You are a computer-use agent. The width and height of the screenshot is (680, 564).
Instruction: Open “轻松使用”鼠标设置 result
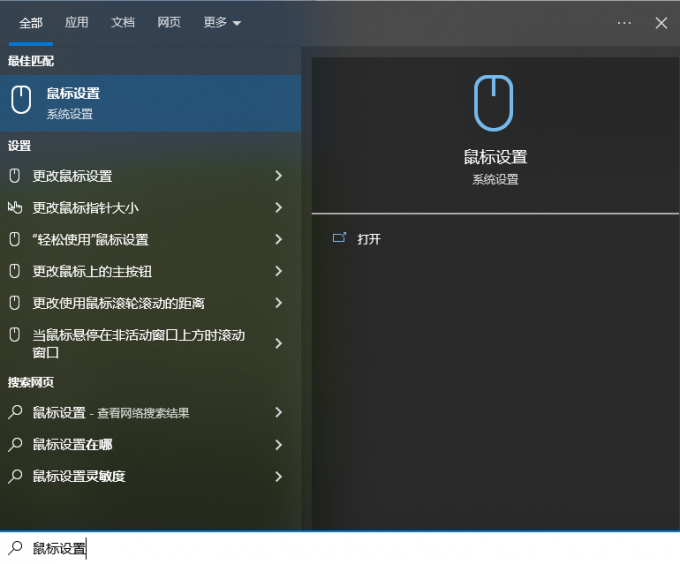[90, 240]
